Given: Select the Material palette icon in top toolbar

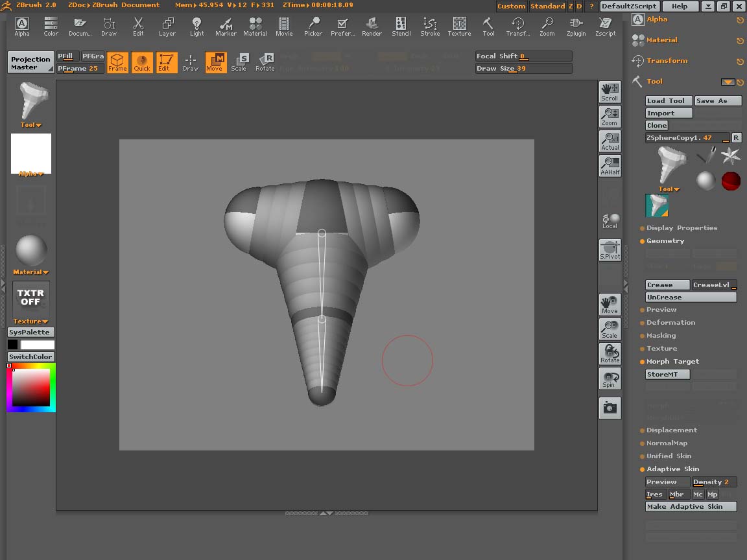Looking at the screenshot, I should click(x=255, y=26).
